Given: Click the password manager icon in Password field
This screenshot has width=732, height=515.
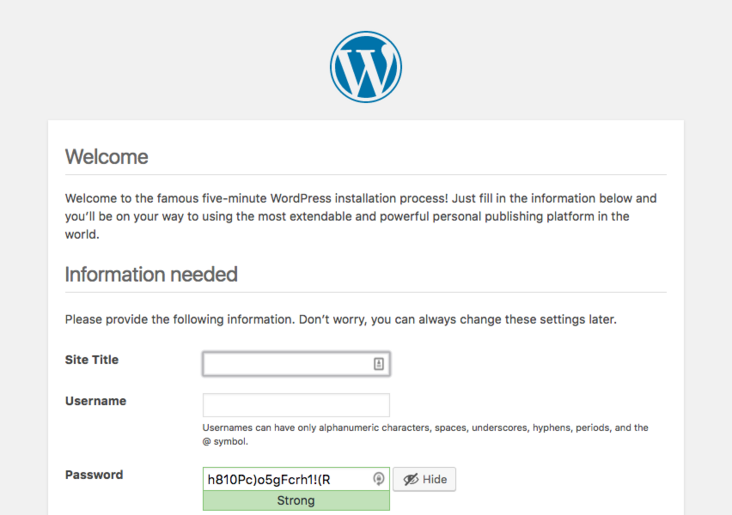Looking at the screenshot, I should point(379,479).
